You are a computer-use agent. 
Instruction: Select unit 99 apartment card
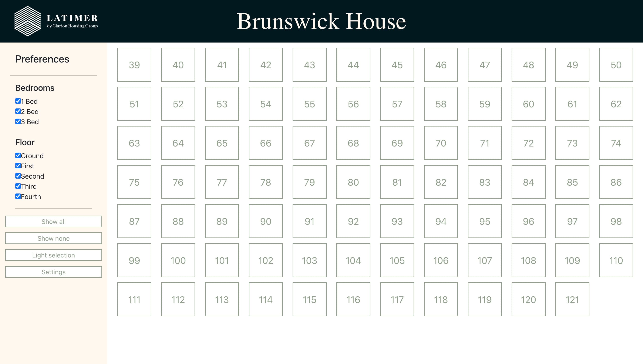tap(134, 260)
